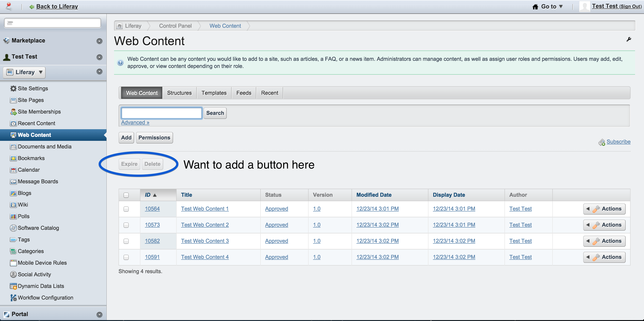Click the Add button
644x321 pixels.
pyautogui.click(x=126, y=138)
